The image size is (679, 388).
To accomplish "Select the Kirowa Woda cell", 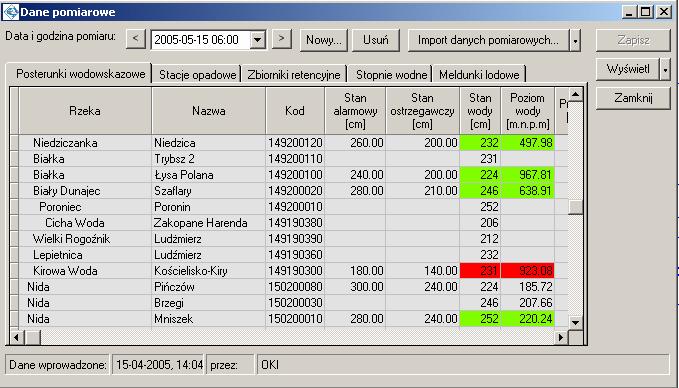I will tap(85, 271).
